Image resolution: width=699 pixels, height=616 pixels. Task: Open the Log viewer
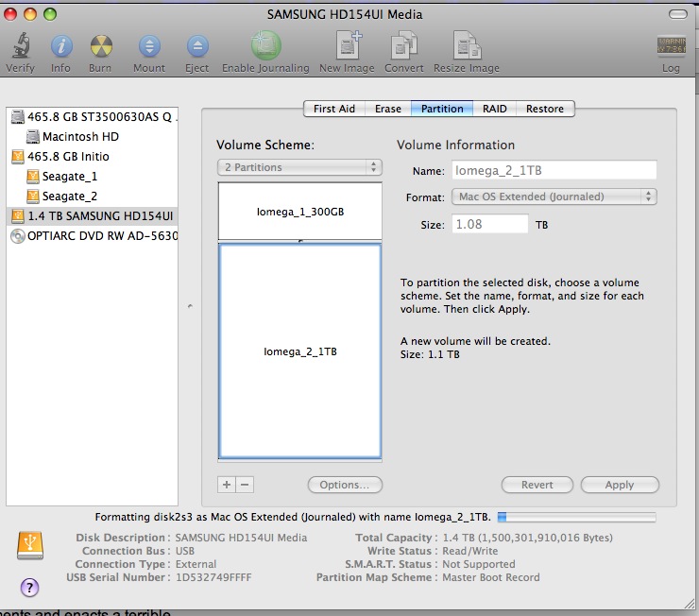coord(671,45)
